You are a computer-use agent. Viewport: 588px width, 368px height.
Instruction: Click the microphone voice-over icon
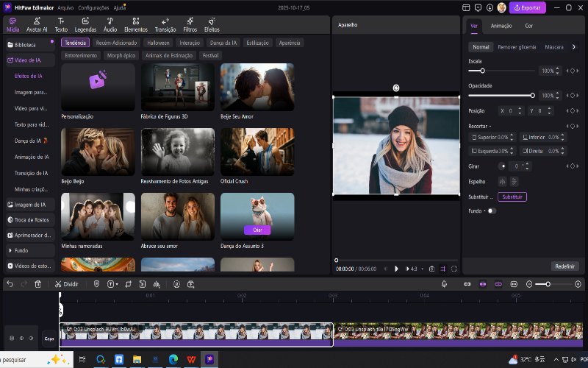444,284
